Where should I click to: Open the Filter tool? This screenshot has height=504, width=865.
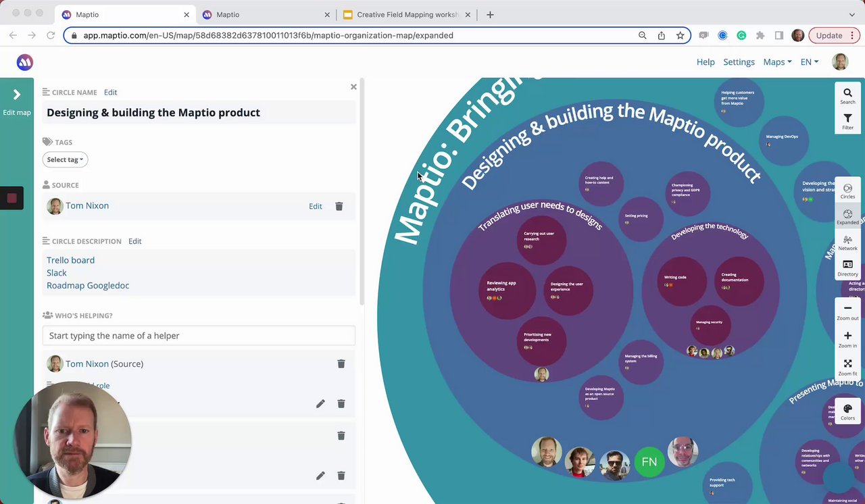[847, 122]
